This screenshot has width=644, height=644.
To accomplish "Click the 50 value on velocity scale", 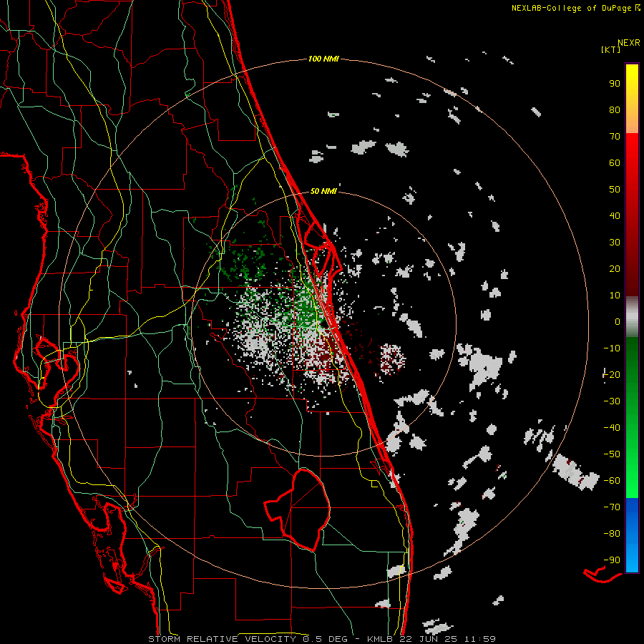I will 615,190.
